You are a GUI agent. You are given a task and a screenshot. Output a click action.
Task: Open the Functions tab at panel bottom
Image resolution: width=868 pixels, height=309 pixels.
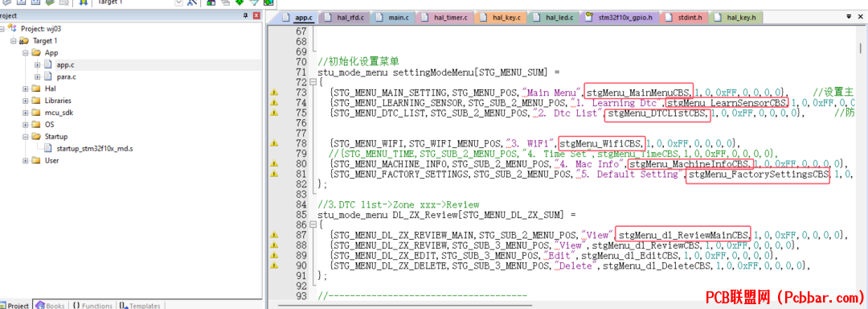pyautogui.click(x=92, y=305)
